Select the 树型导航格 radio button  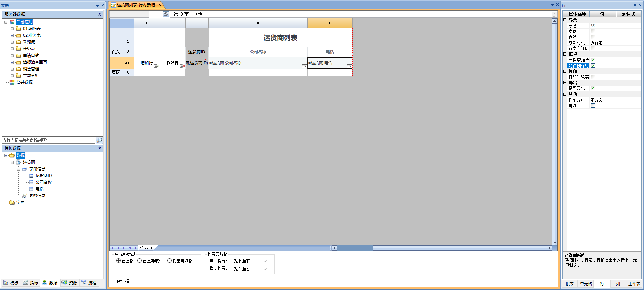point(170,261)
